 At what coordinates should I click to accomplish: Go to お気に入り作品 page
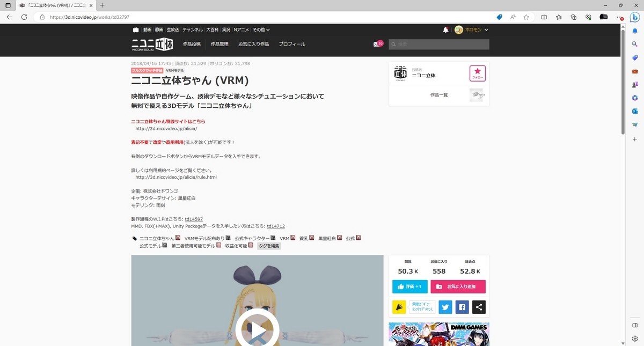(x=254, y=44)
